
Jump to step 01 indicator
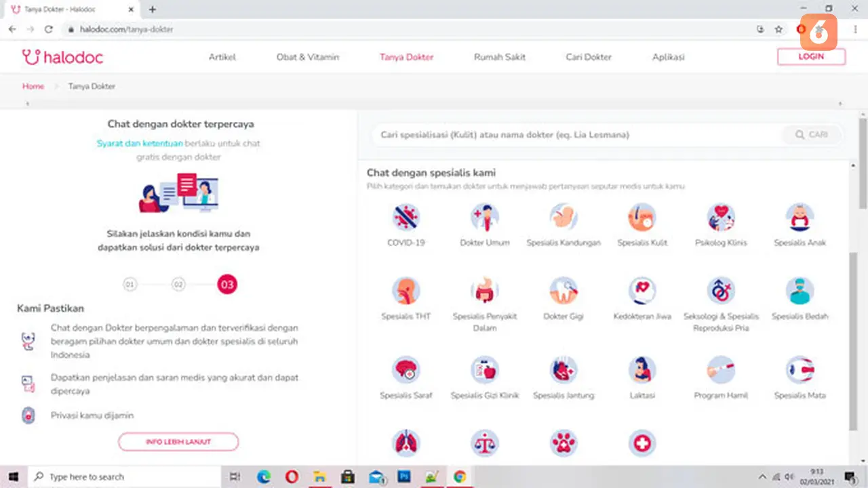130,285
